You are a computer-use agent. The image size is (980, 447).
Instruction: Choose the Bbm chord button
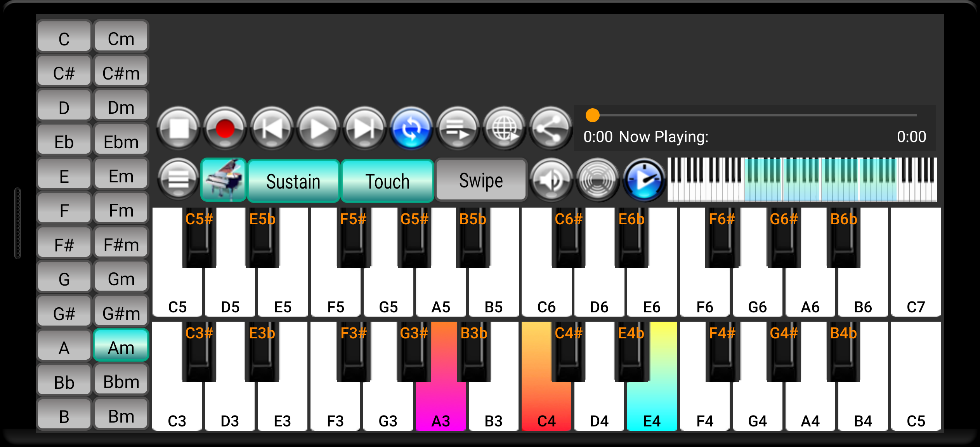click(121, 380)
